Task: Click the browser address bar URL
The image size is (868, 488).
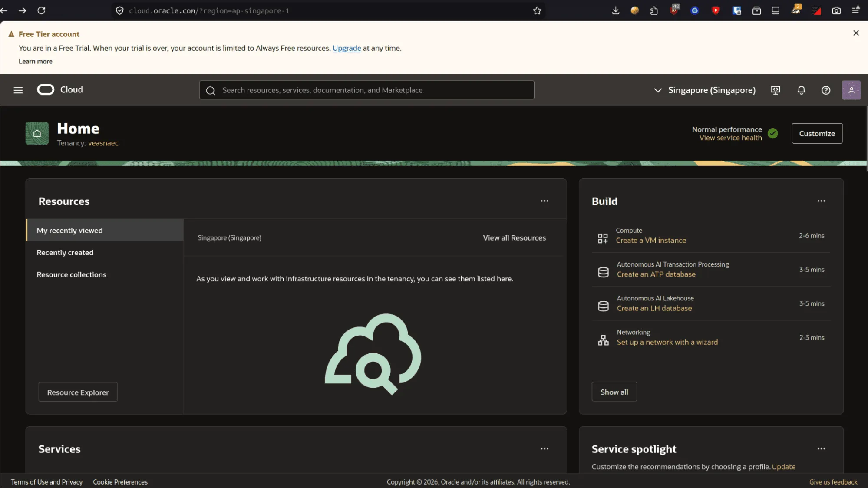Action: coord(209,10)
